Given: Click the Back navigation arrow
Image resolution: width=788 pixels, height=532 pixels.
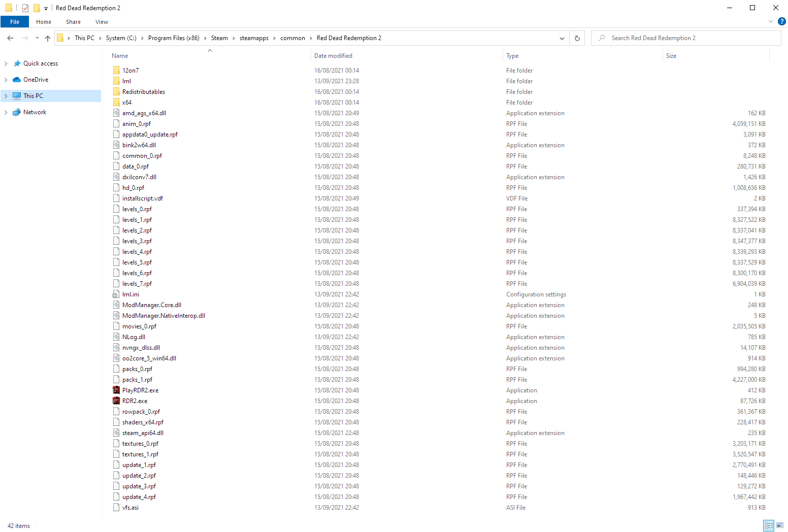Looking at the screenshot, I should click(x=10, y=38).
